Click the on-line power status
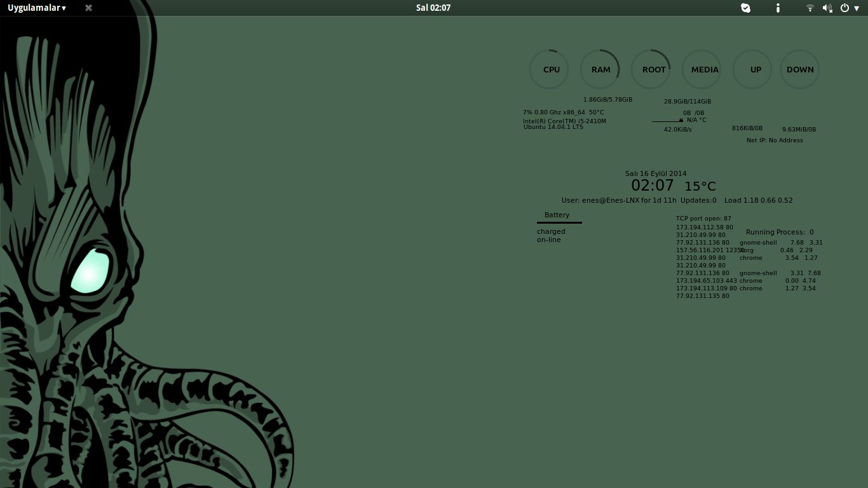 pos(549,240)
